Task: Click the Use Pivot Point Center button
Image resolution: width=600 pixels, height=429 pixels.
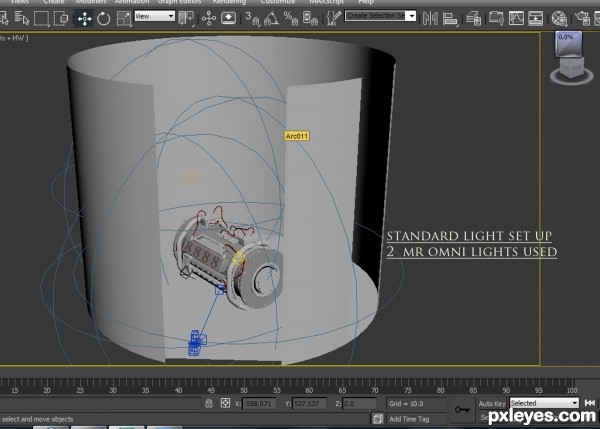Action: click(x=186, y=18)
